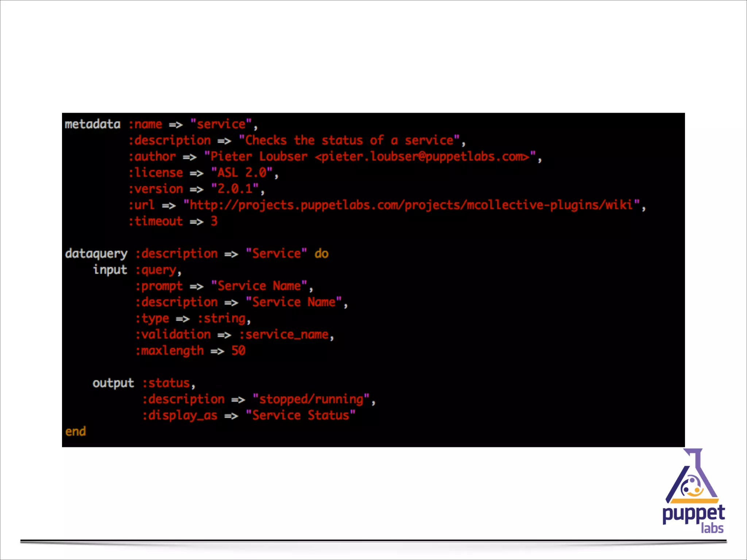
Task: Click the "2.0.1" version string
Action: tap(235, 189)
